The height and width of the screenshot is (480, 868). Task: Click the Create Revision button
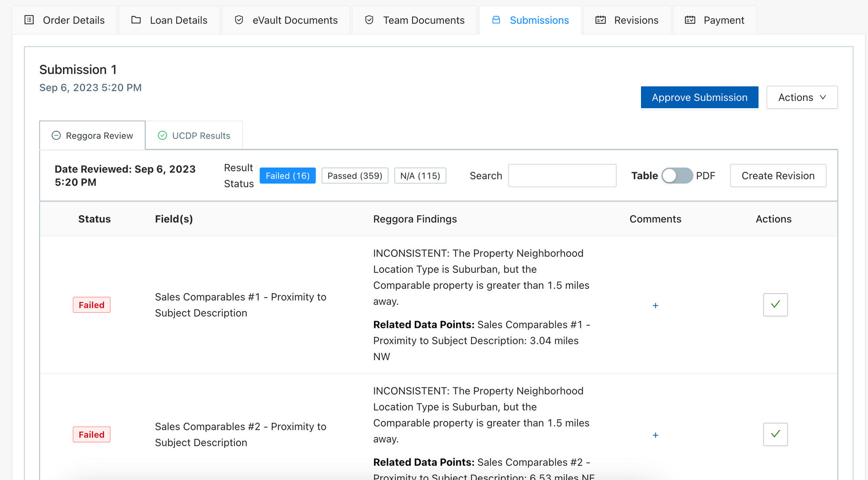[778, 175]
